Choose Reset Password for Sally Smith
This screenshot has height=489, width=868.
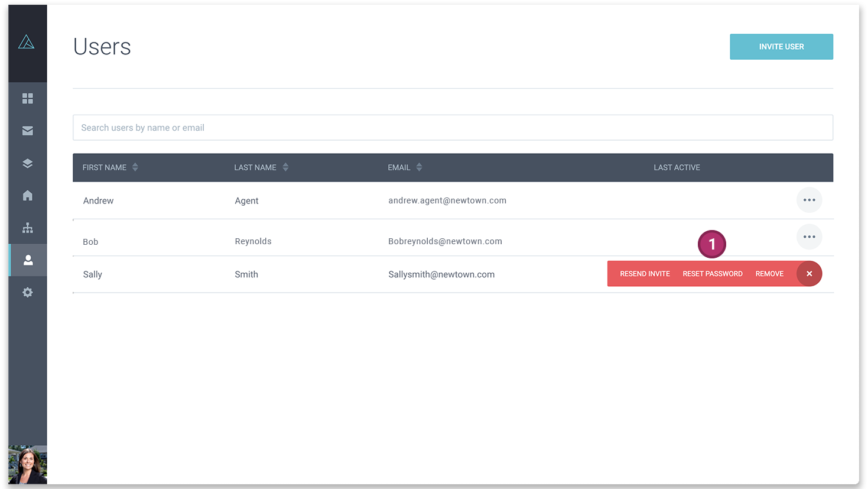click(x=713, y=274)
